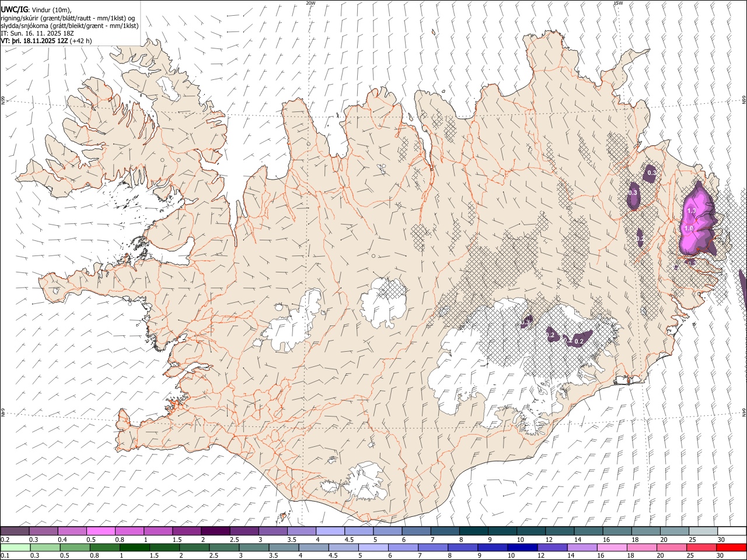This screenshot has height=560, width=747.
Task: Click the 1.3 value on the pink snowfall area
Action: coord(692,211)
